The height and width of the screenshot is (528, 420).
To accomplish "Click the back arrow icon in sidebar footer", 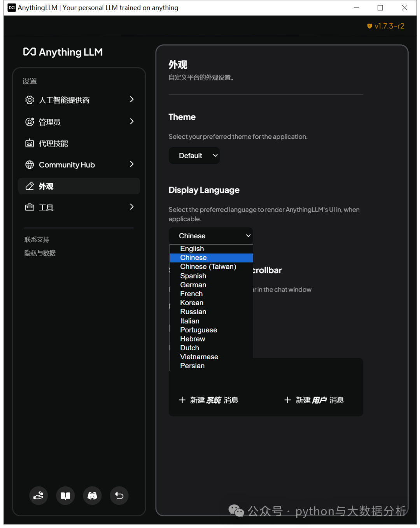I will pyautogui.click(x=119, y=496).
